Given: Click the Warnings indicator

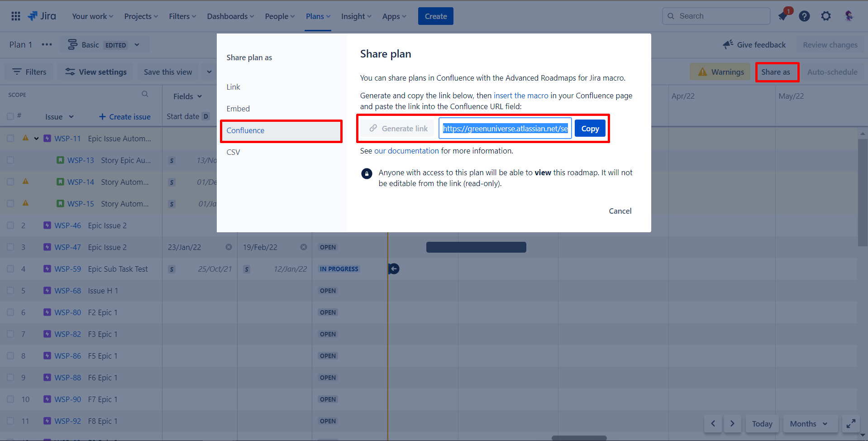Looking at the screenshot, I should coord(720,72).
